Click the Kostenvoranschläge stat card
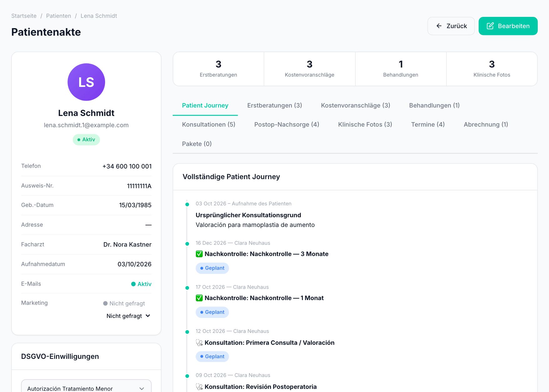Viewport: 549px width, 392px height. (x=310, y=69)
